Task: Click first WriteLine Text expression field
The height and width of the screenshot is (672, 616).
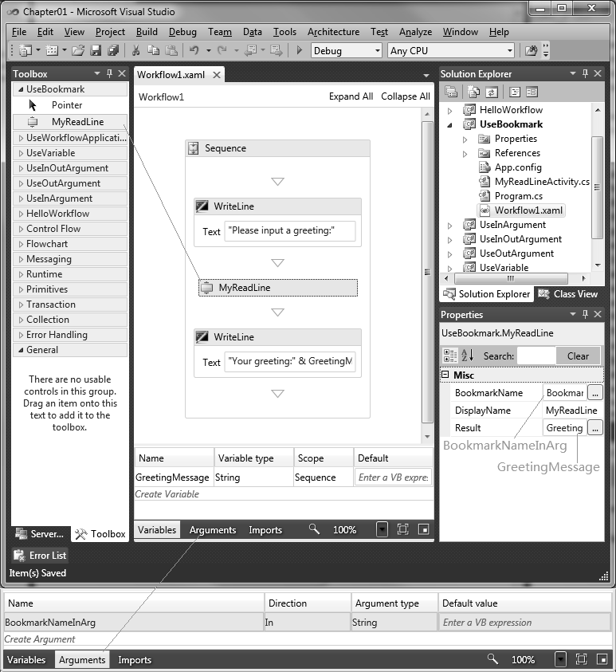Action: [290, 231]
